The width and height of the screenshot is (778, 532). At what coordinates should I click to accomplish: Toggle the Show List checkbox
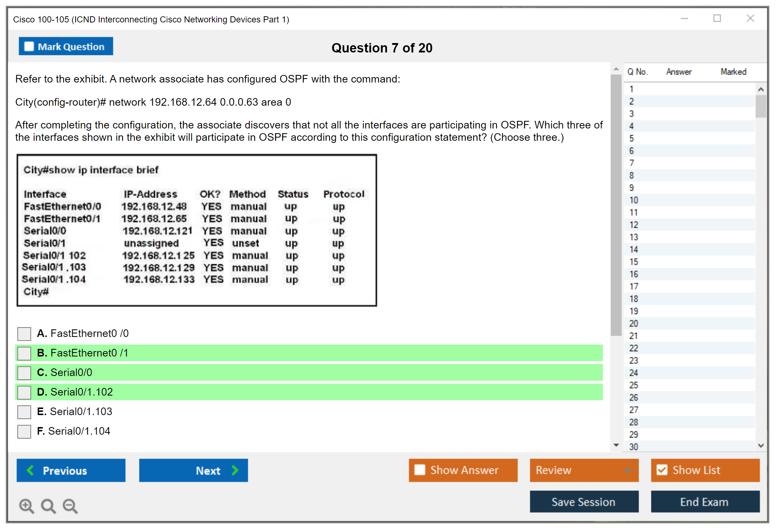[662, 470]
